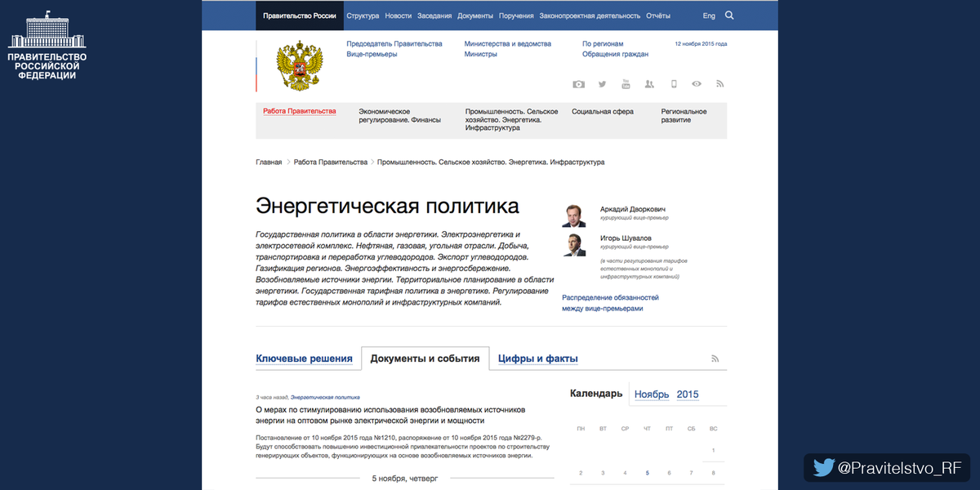Open the Поручения menu item
Screen dimensions: 980x490
(x=516, y=16)
